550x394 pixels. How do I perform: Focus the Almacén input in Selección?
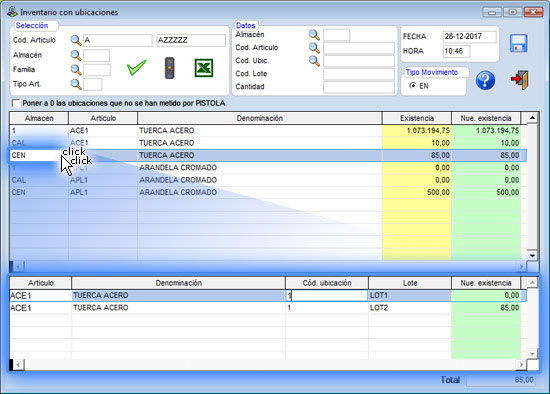(x=96, y=55)
